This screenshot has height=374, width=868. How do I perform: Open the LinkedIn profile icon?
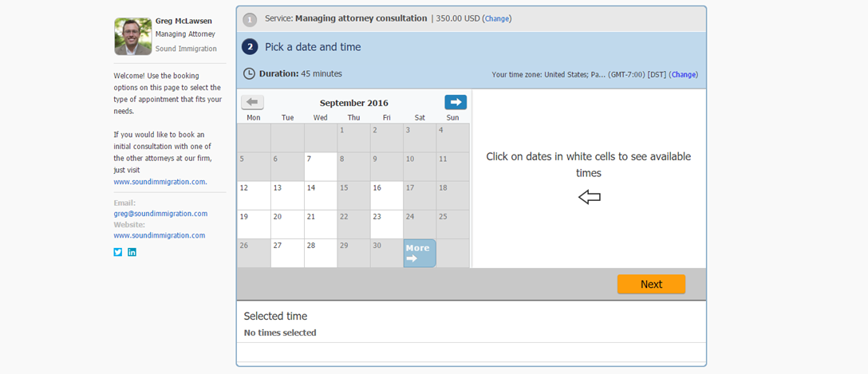click(132, 252)
